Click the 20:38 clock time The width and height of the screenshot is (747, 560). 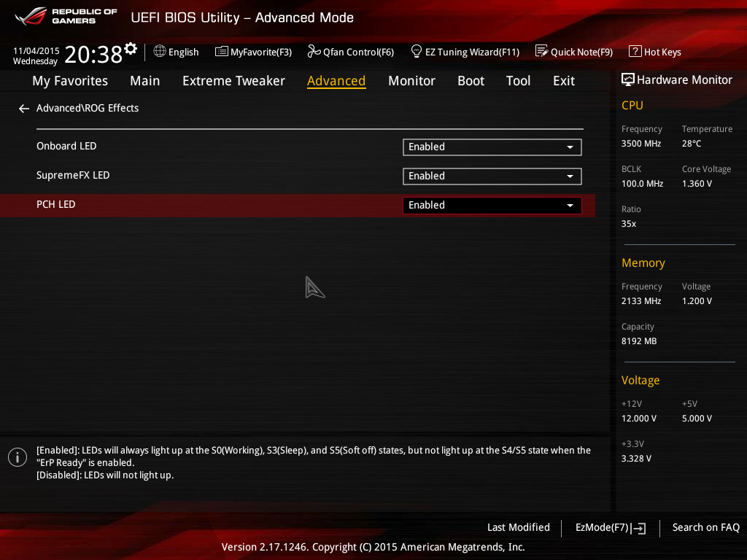click(93, 54)
